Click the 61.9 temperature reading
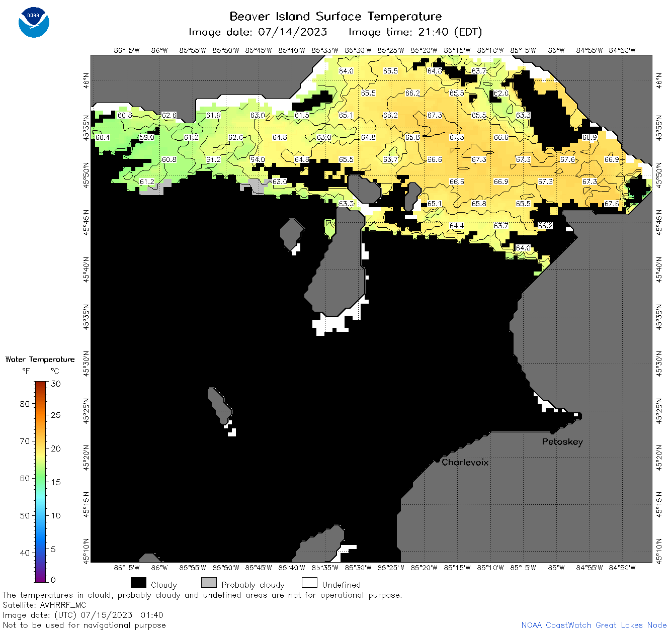Viewport: 672px width, 633px height. tap(213, 115)
